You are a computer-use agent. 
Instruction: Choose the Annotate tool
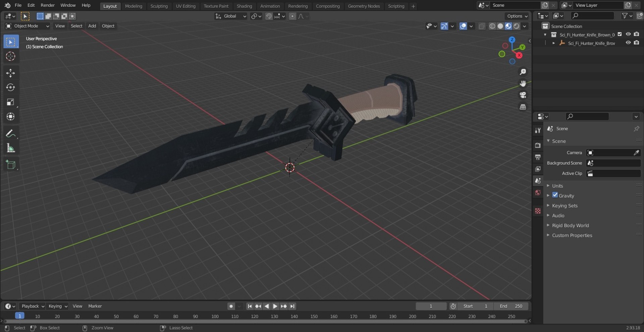tap(10, 134)
